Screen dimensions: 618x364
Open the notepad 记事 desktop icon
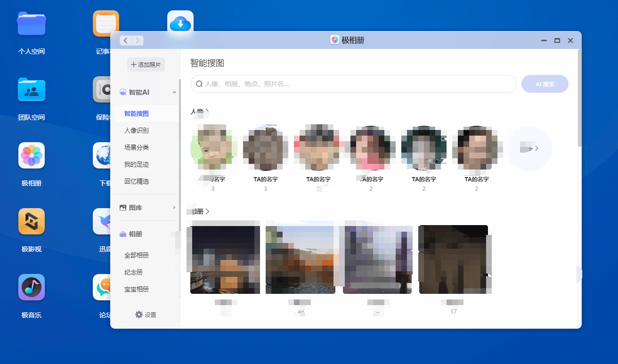(106, 24)
